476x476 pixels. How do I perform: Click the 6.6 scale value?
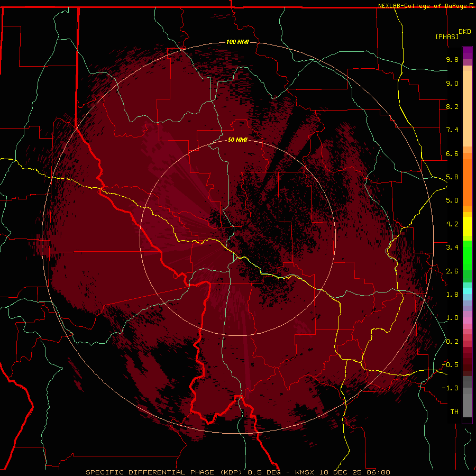452,153
